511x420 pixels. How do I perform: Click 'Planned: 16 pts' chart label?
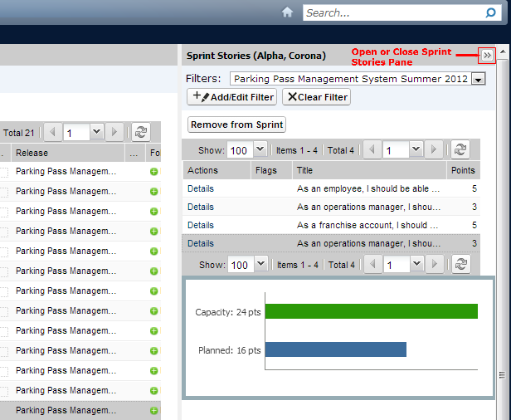[230, 350]
